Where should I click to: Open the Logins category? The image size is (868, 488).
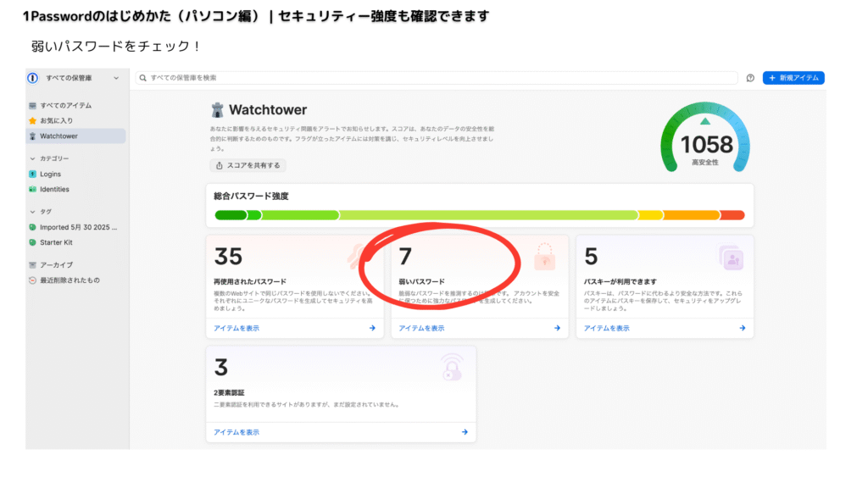(x=75, y=174)
